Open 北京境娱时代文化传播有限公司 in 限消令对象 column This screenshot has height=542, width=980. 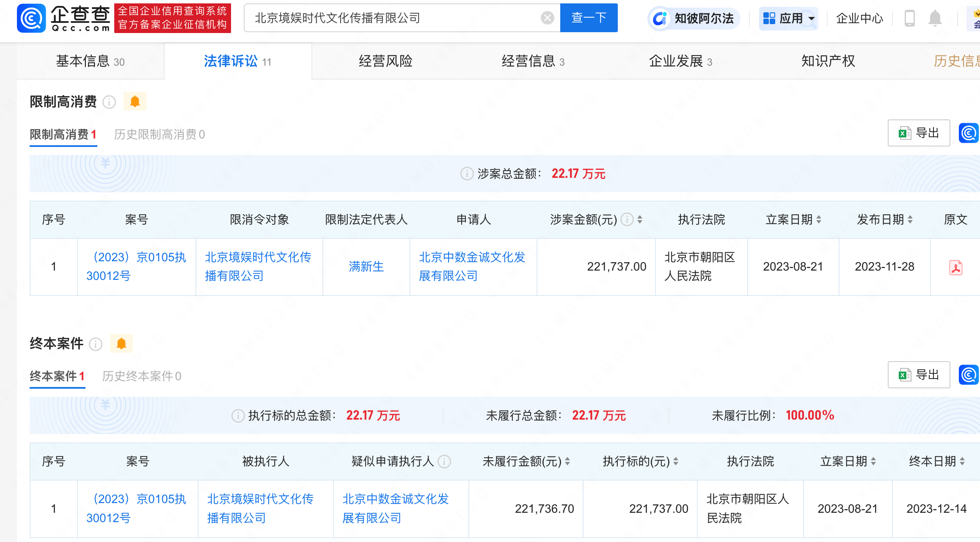258,266
